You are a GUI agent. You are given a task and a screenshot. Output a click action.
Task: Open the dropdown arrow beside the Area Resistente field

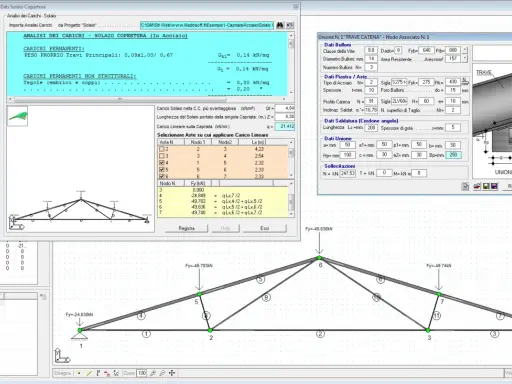pos(465,59)
